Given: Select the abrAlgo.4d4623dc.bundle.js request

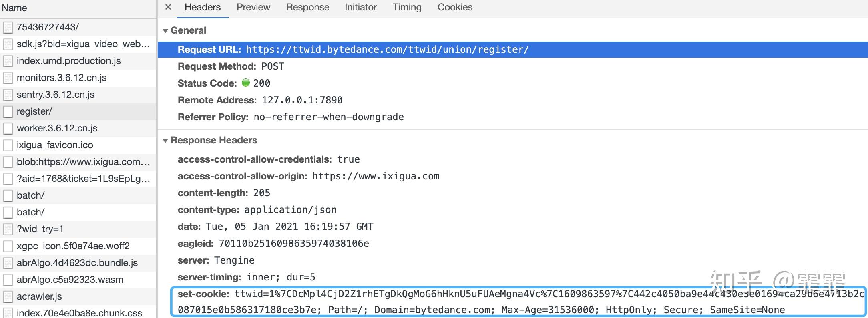Looking at the screenshot, I should [x=78, y=263].
